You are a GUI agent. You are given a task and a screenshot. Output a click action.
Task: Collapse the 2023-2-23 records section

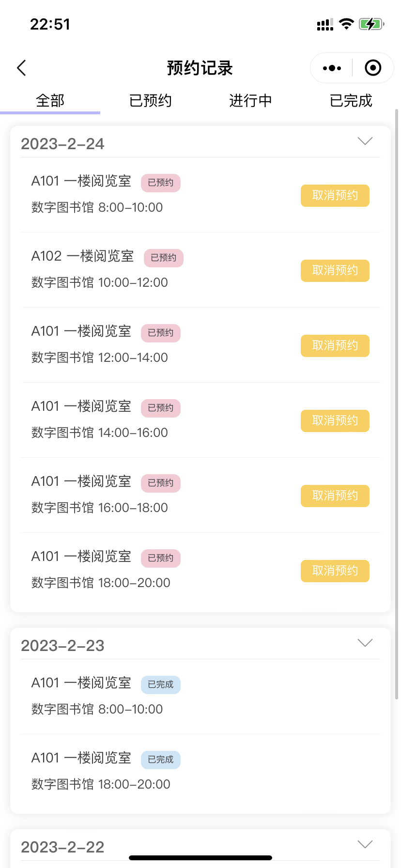coord(365,643)
